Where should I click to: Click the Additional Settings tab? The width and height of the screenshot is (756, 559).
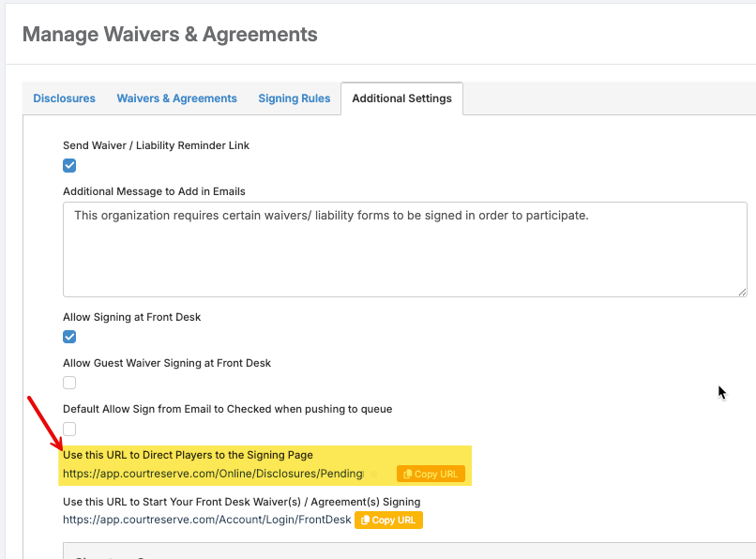pyautogui.click(x=401, y=98)
